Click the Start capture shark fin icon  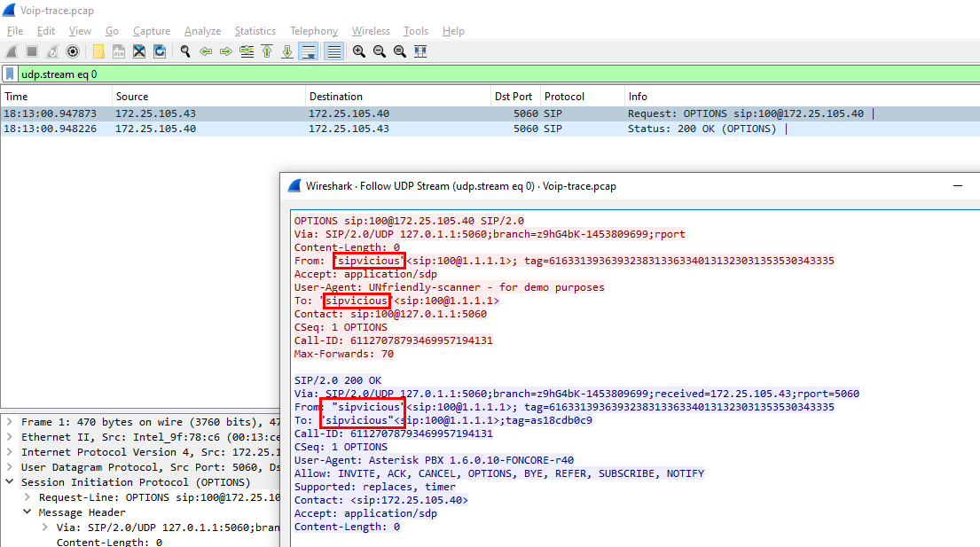pos(12,51)
